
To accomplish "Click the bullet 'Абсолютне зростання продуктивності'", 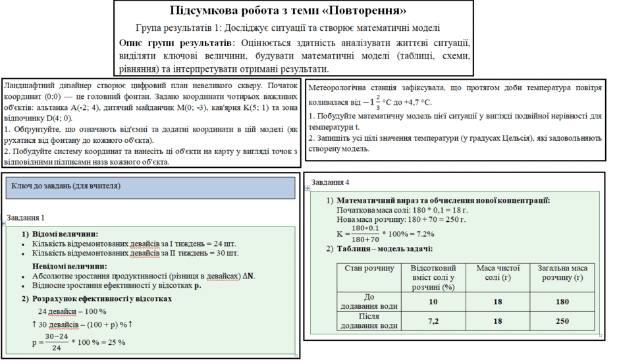I will click(x=144, y=276).
